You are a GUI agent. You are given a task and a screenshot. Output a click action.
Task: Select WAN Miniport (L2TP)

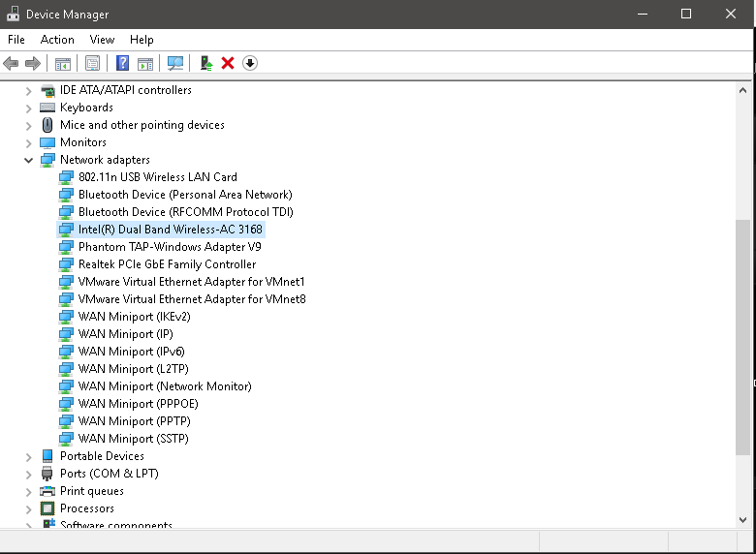[x=134, y=369]
